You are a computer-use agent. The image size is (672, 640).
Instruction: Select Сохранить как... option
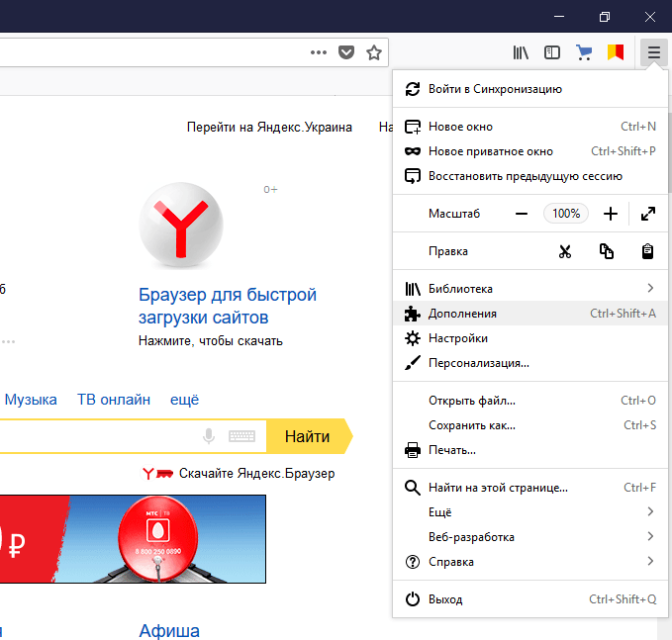pyautogui.click(x=530, y=425)
